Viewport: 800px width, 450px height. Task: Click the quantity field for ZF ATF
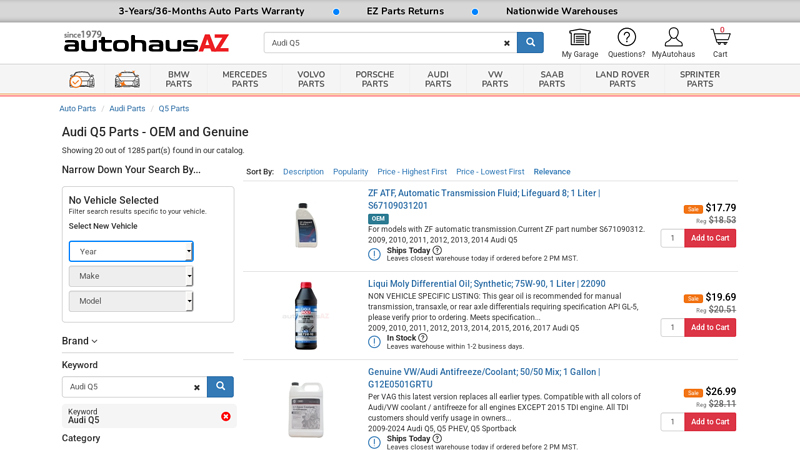tap(672, 238)
